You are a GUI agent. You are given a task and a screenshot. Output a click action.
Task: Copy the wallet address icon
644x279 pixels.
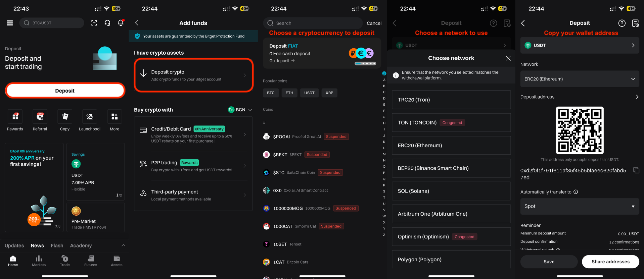tap(636, 170)
